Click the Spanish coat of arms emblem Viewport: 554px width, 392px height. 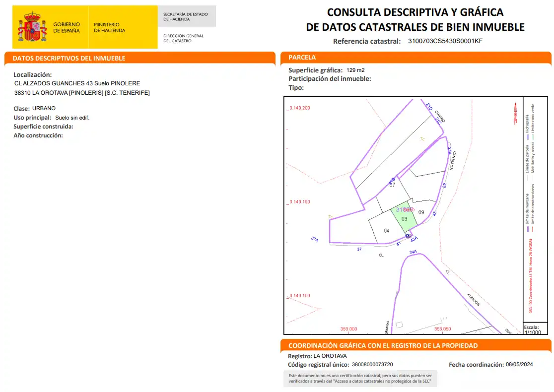[32, 26]
